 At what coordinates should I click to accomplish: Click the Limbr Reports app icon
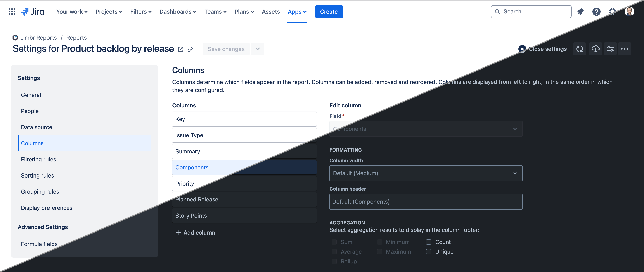point(15,38)
